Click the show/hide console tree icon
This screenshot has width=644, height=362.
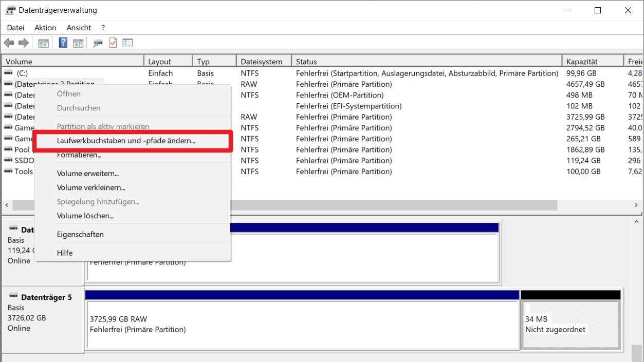coord(44,43)
